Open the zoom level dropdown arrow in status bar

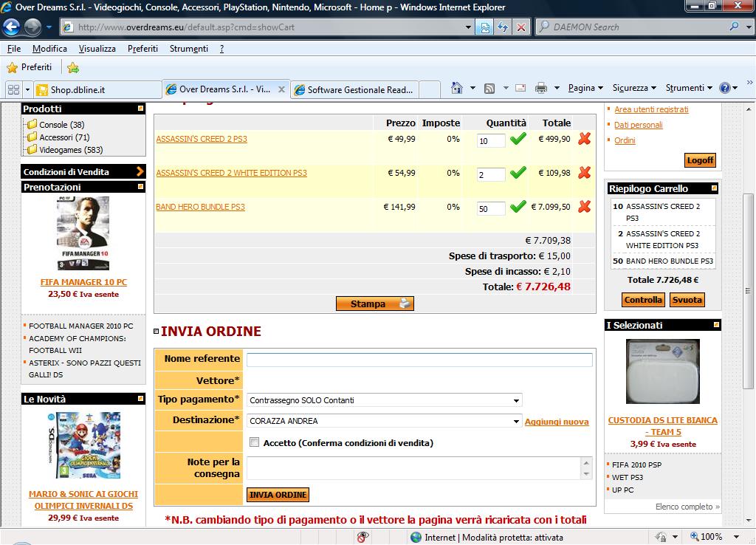coord(736,537)
